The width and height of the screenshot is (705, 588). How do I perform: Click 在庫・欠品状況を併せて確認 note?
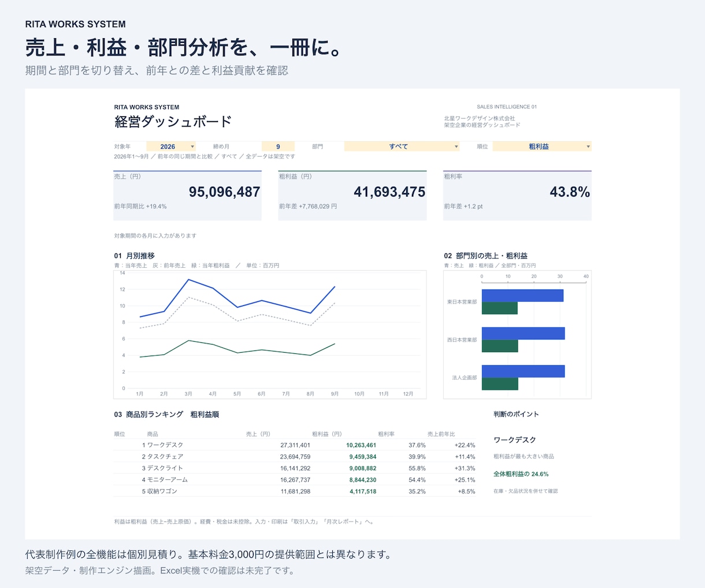point(526,491)
